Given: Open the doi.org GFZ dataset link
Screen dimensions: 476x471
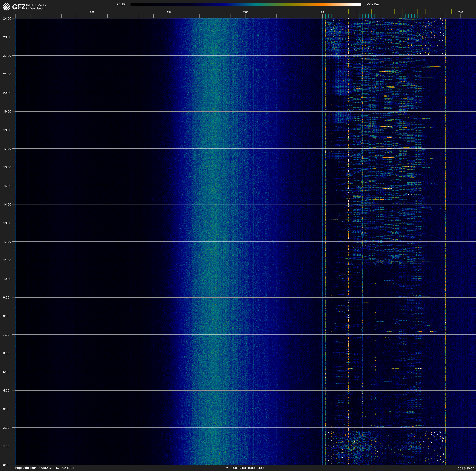Looking at the screenshot, I should [x=45, y=468].
